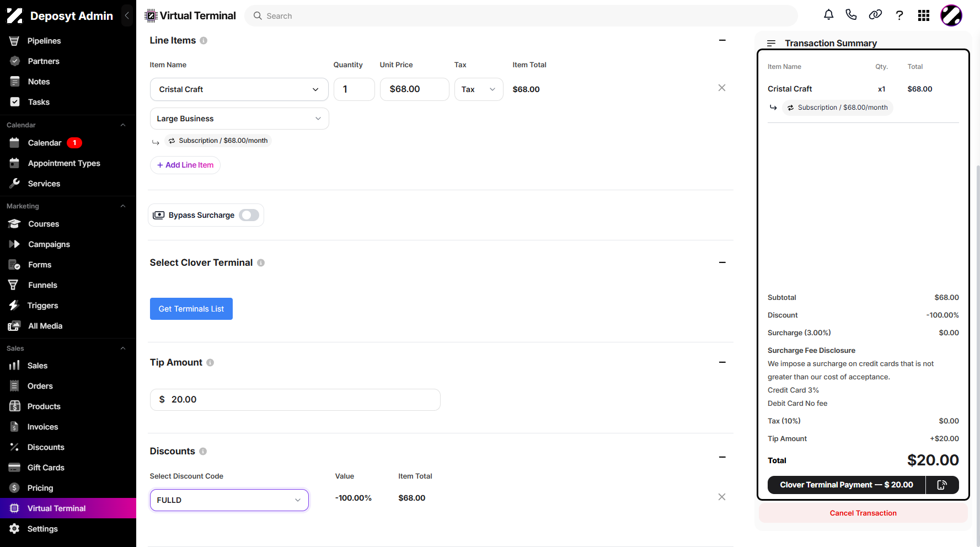Click Clover Terminal Payment button

[847, 485]
